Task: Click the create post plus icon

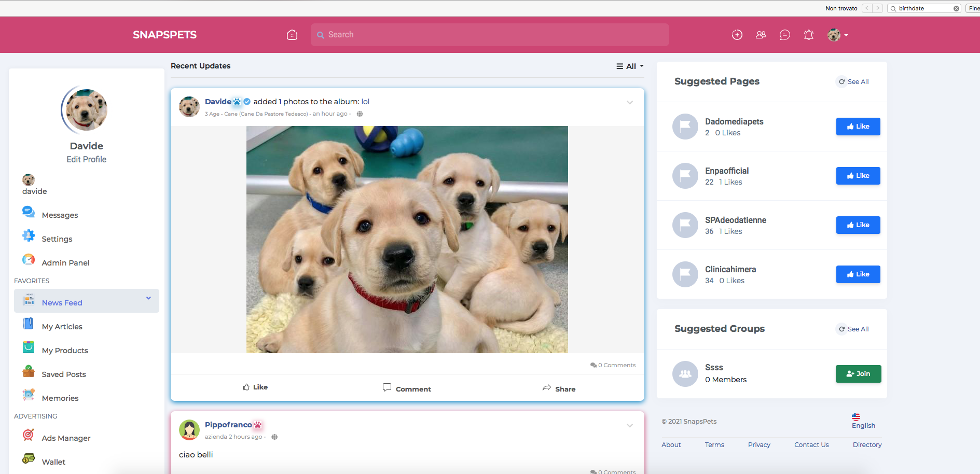Action: (737, 35)
